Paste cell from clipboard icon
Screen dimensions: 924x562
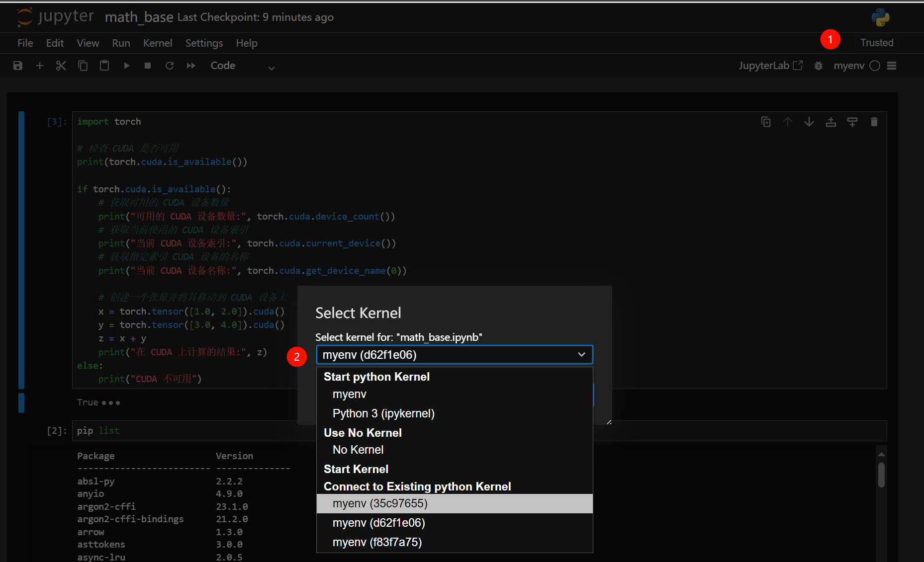coord(104,66)
